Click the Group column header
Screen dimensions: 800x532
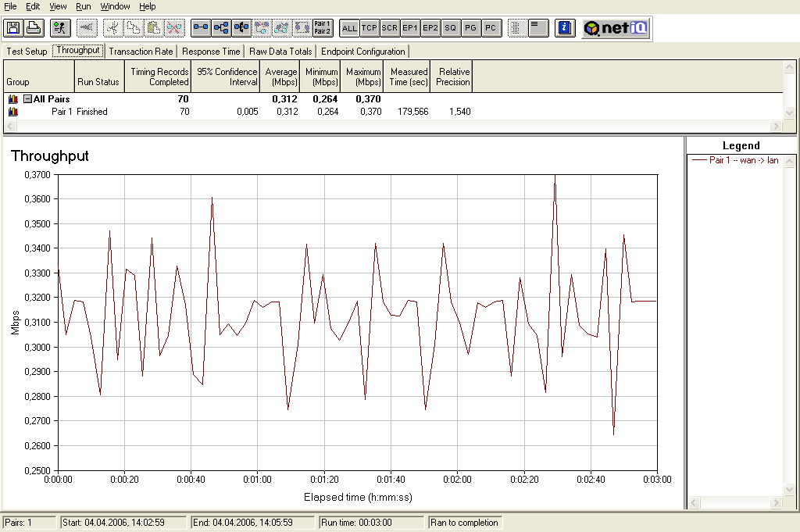pos(39,77)
